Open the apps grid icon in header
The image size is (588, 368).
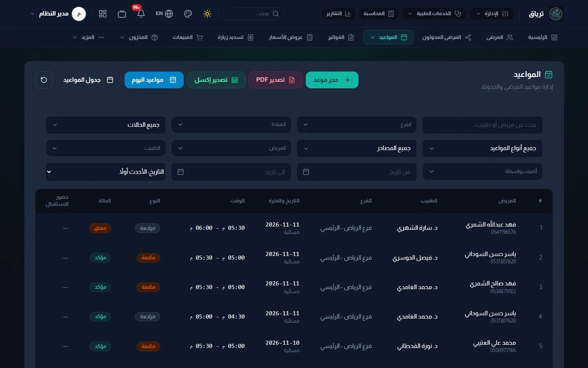click(103, 14)
